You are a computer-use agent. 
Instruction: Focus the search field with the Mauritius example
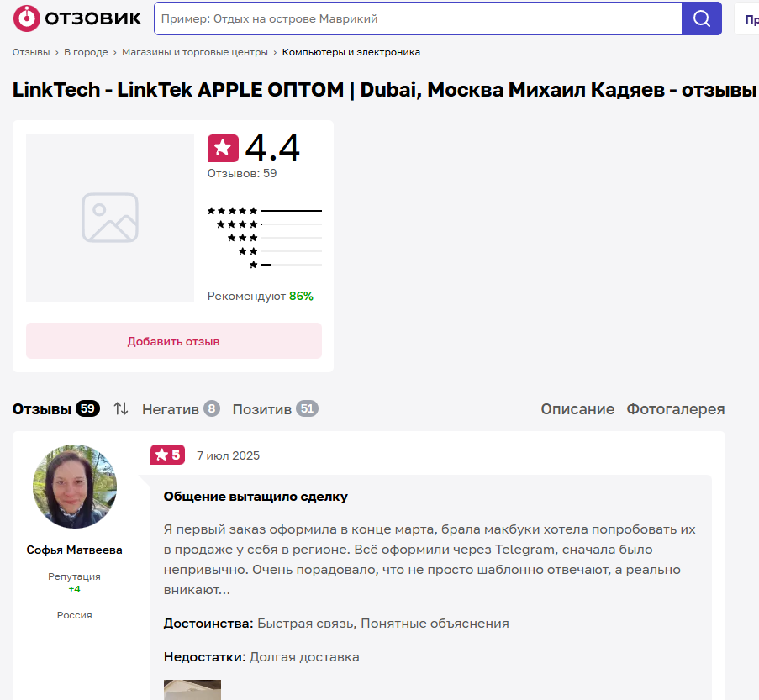[418, 18]
